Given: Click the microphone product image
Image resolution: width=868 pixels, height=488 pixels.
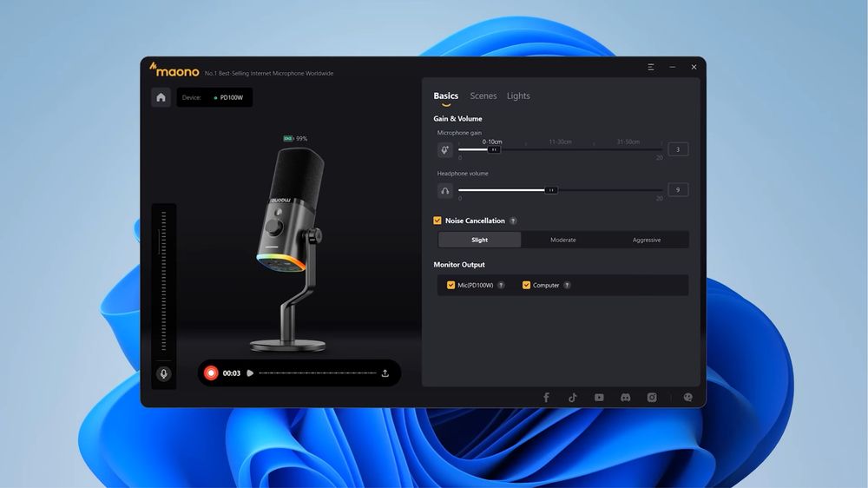Looking at the screenshot, I should click(x=291, y=249).
